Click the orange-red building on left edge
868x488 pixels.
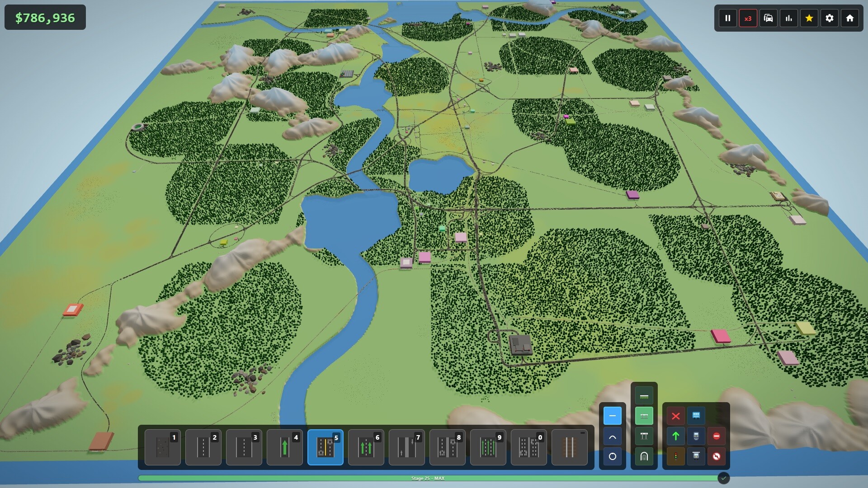tap(73, 310)
